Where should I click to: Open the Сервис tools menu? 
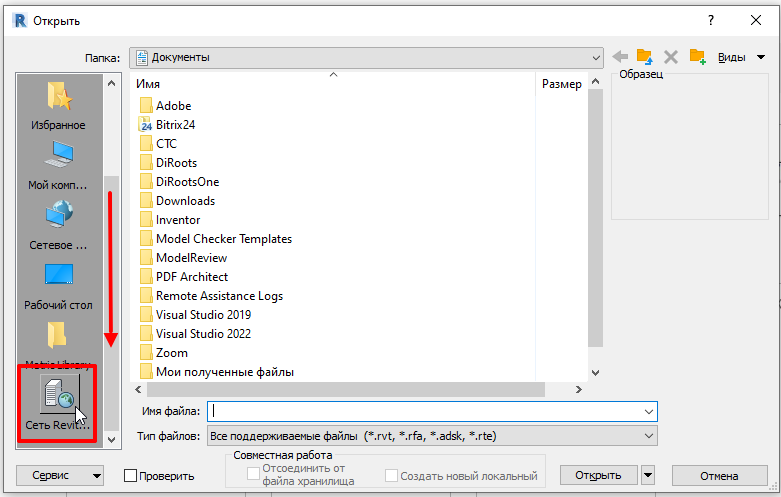coord(60,475)
